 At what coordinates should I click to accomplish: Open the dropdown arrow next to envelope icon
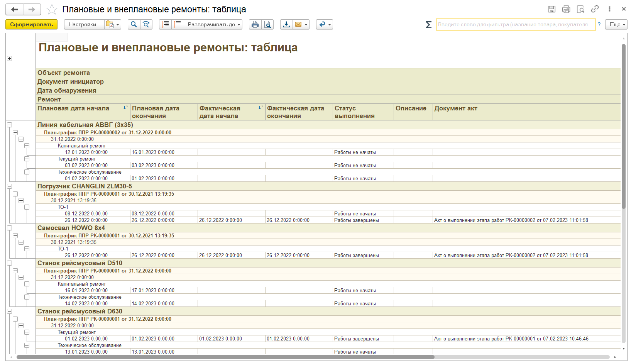point(306,25)
